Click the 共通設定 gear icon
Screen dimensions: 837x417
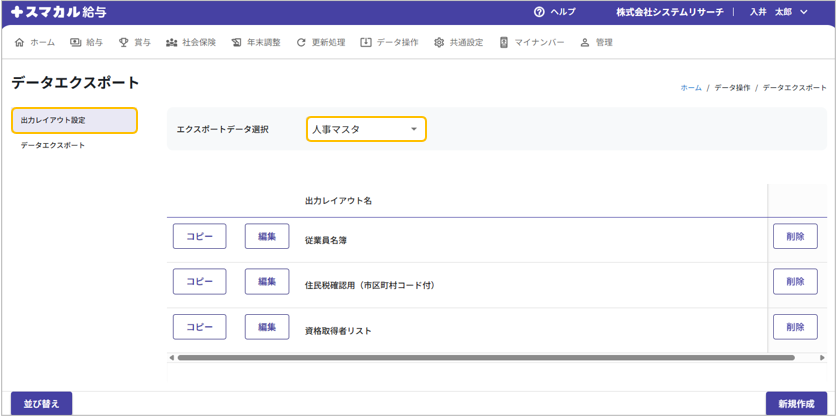[439, 43]
